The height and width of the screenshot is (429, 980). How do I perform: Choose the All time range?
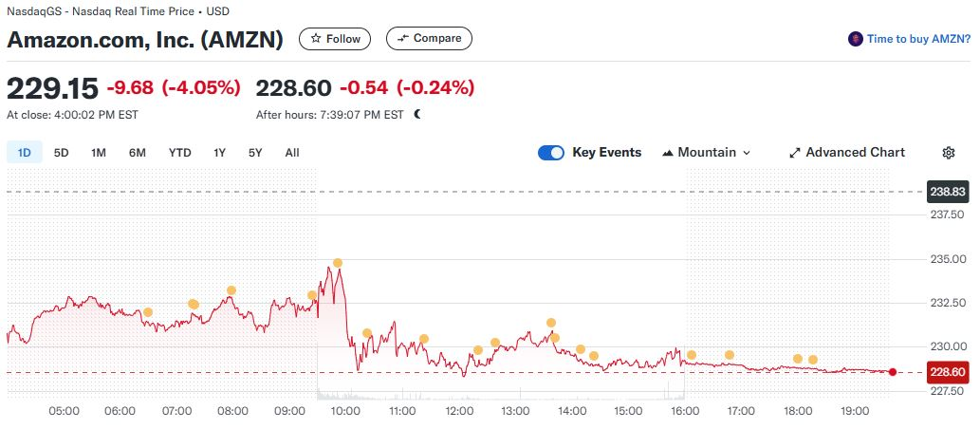click(x=292, y=153)
